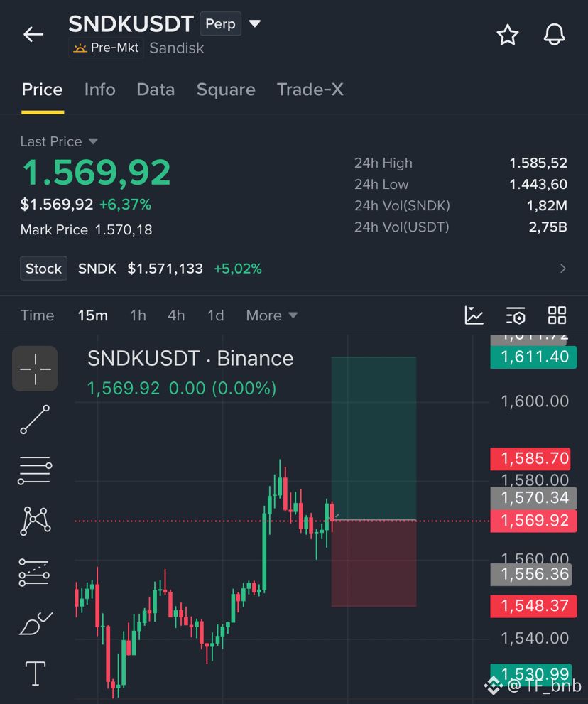Viewport: 588px width, 704px height.
Task: Open the chart indicators line-graph icon
Action: tap(474, 315)
